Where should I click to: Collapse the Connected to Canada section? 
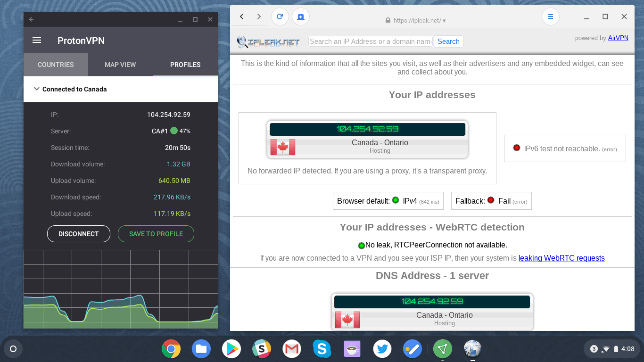tap(36, 89)
